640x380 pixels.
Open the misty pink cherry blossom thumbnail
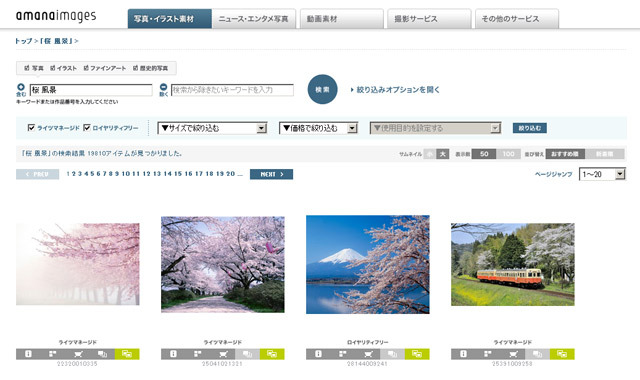tap(78, 264)
